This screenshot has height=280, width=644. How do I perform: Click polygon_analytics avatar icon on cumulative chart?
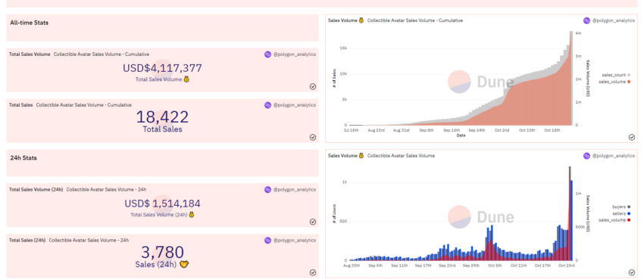coord(587,20)
